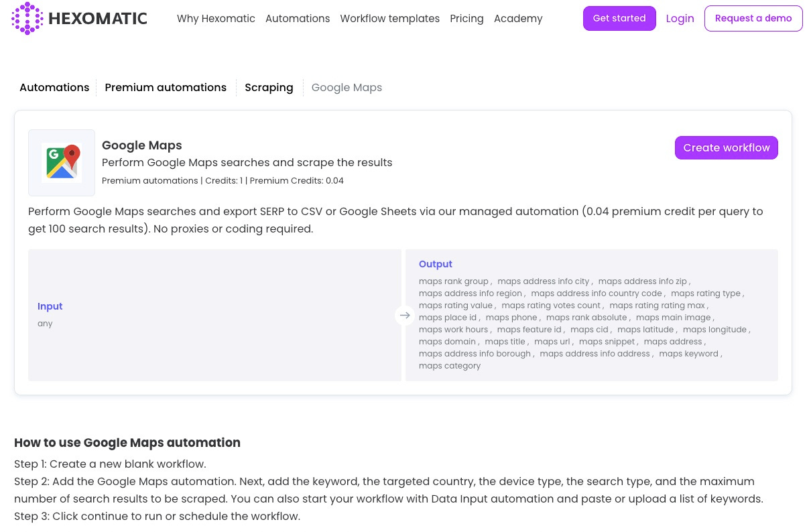
Task: Click the 'maps address info address' field
Action: pos(595,354)
